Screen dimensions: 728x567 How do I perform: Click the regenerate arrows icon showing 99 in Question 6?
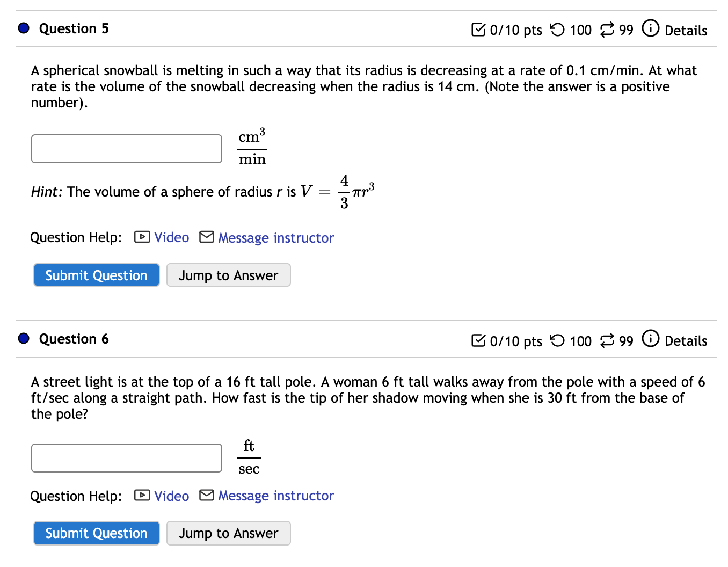pyautogui.click(x=607, y=340)
